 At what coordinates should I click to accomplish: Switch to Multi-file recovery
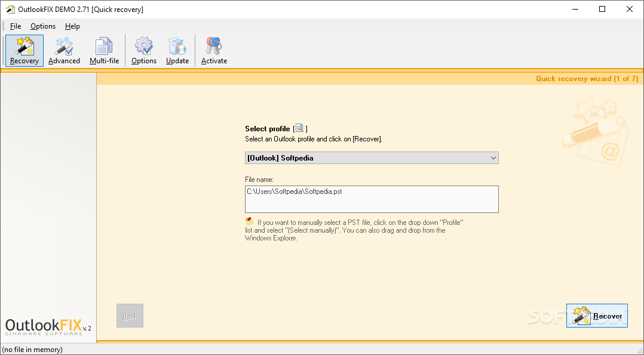pyautogui.click(x=105, y=51)
